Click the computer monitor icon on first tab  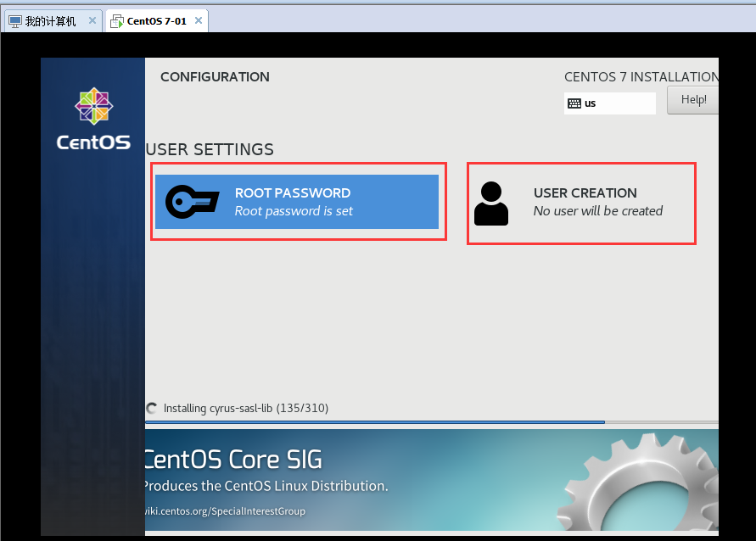[15, 21]
